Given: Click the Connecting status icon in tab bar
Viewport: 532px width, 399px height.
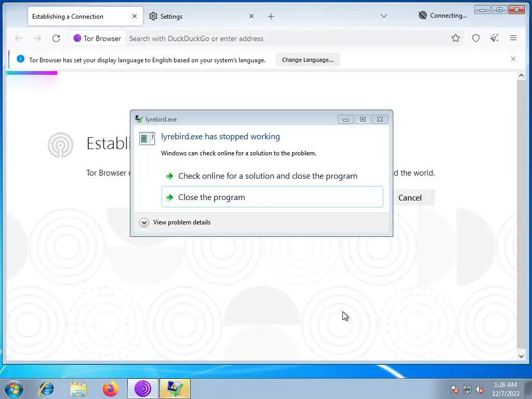Looking at the screenshot, I should (x=422, y=15).
